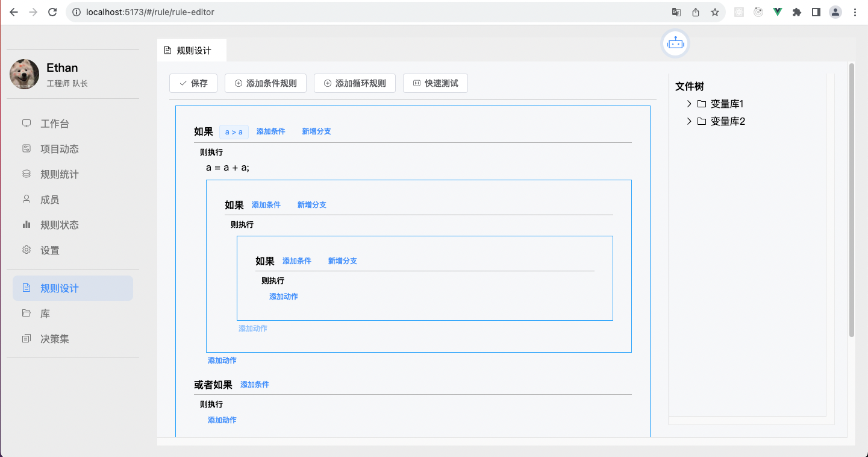Screen dimensions: 868x457
Task: Click the 'a > a' condition tag
Action: coord(234,132)
